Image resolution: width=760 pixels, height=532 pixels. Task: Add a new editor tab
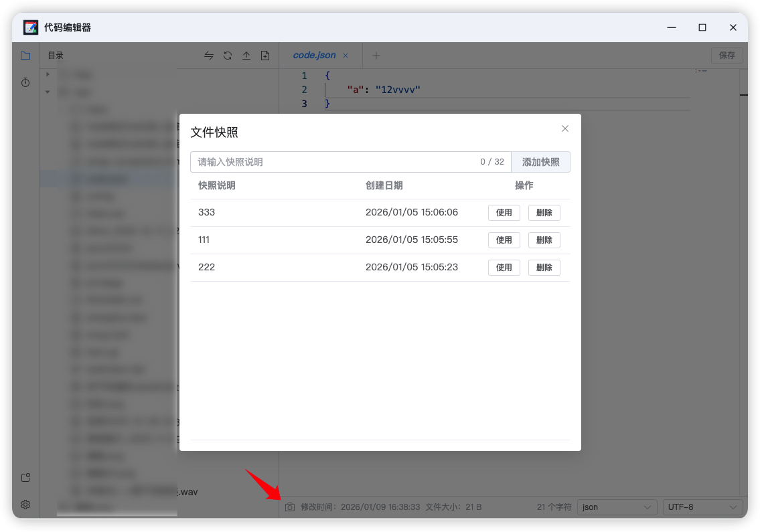376,56
